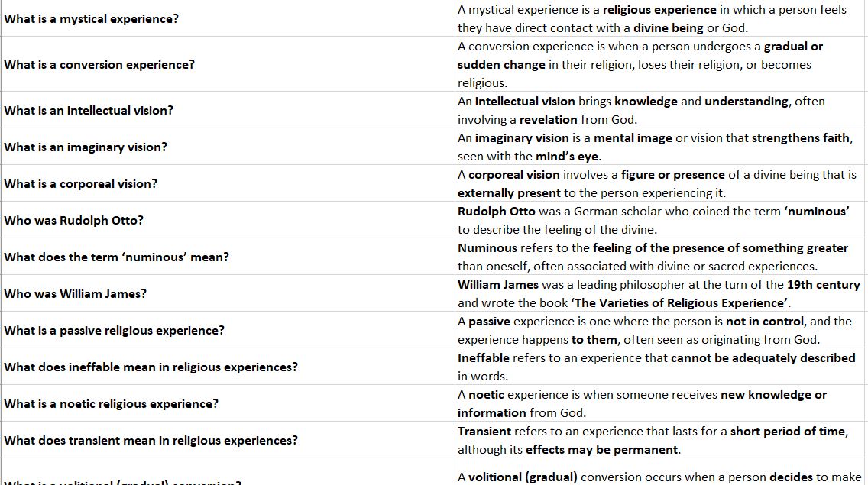Select the 'What is a conversion experience?' cell
This screenshot has width=868, height=485.
[x=99, y=64]
